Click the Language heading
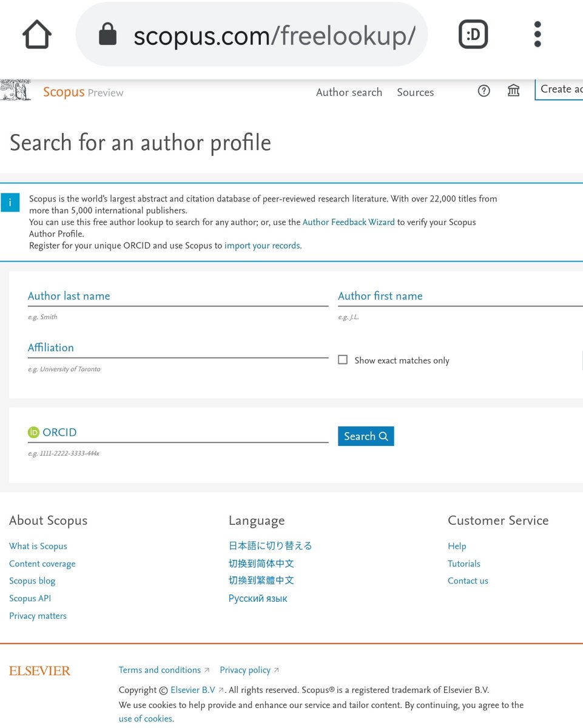 click(257, 521)
